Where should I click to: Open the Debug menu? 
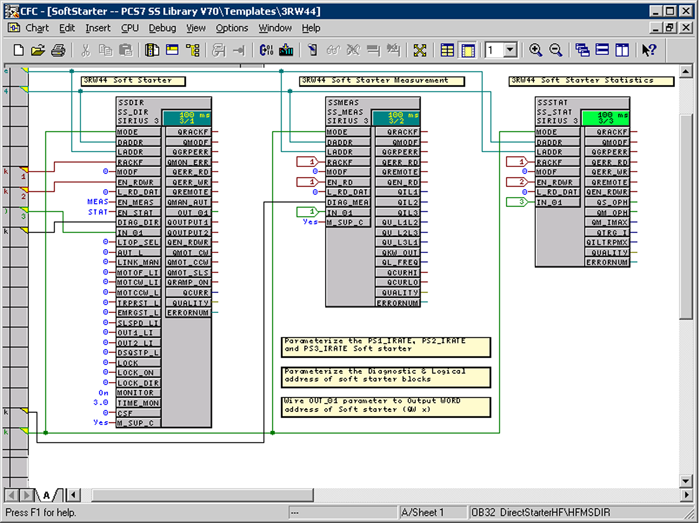(162, 28)
